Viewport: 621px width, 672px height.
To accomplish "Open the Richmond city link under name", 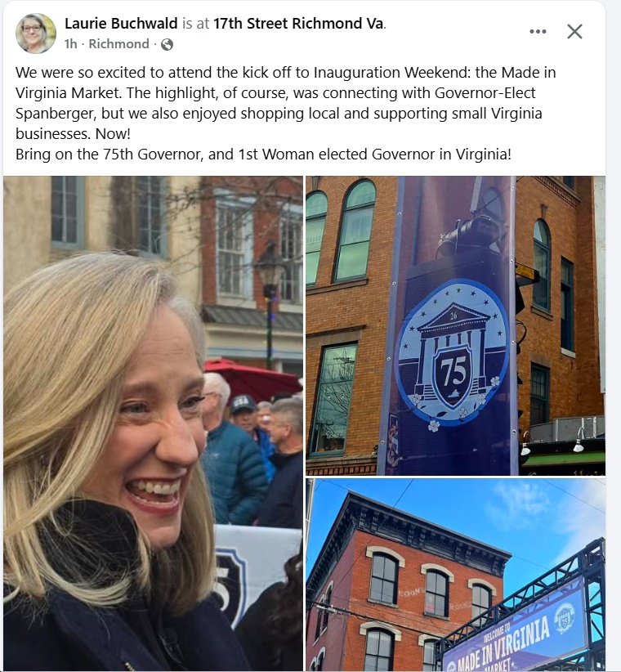I will click(118, 43).
